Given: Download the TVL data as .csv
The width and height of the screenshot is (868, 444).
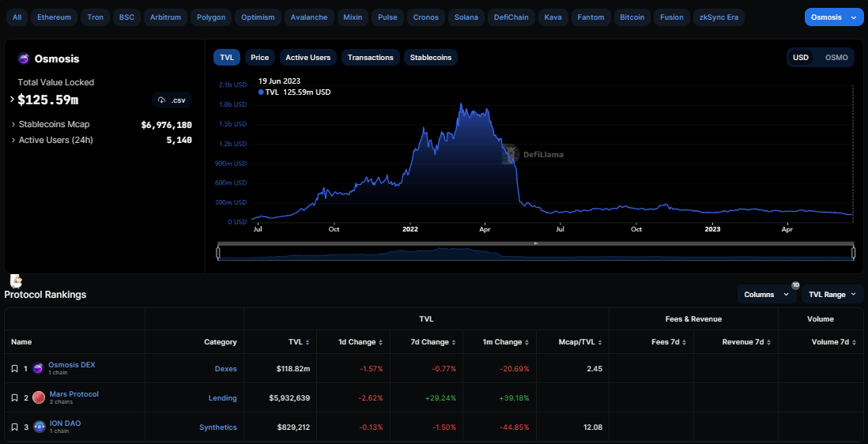Looking at the screenshot, I should pyautogui.click(x=172, y=100).
